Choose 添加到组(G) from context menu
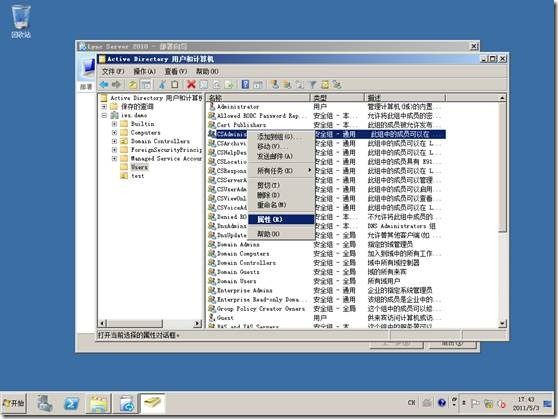This screenshot has width=558, height=419. 281,137
